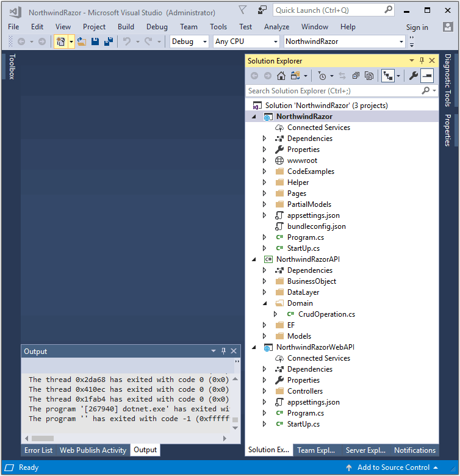Switch to the Error List tab
460x476 pixels.
[x=38, y=450]
